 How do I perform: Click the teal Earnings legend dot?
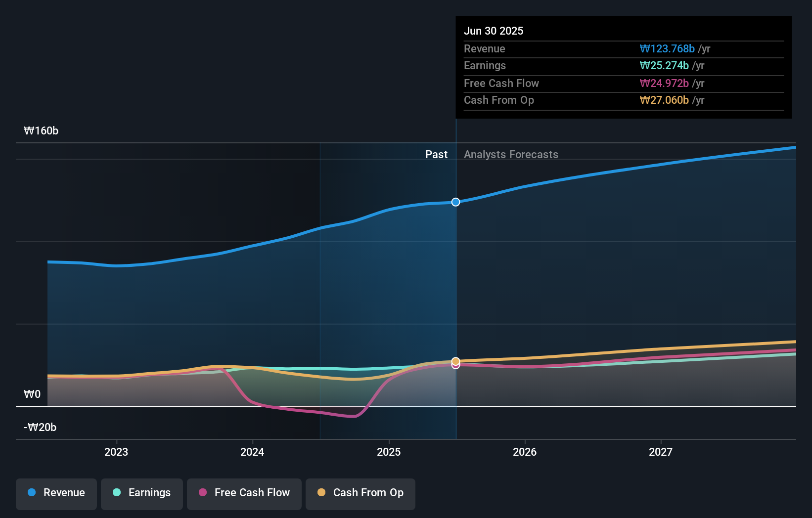coord(116,493)
